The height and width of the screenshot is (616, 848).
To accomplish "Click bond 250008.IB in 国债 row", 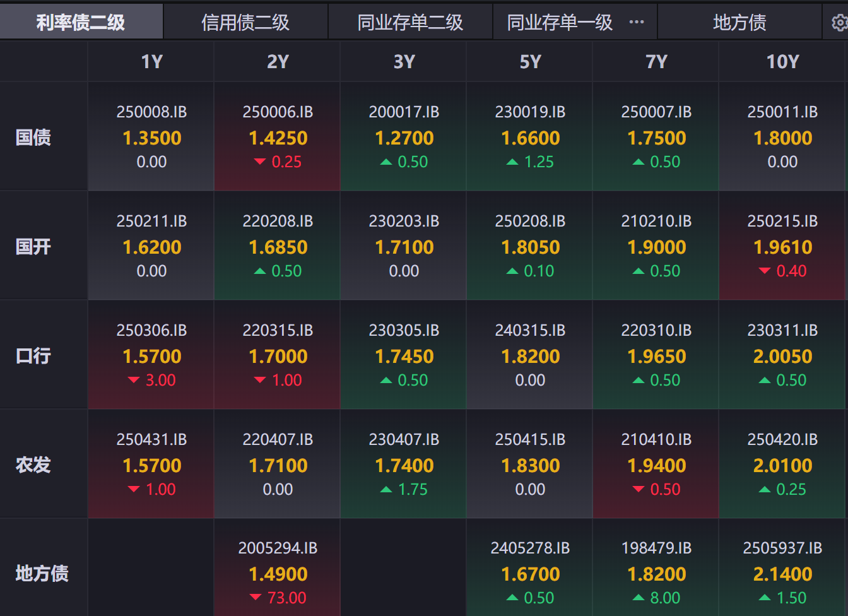I will tap(151, 136).
